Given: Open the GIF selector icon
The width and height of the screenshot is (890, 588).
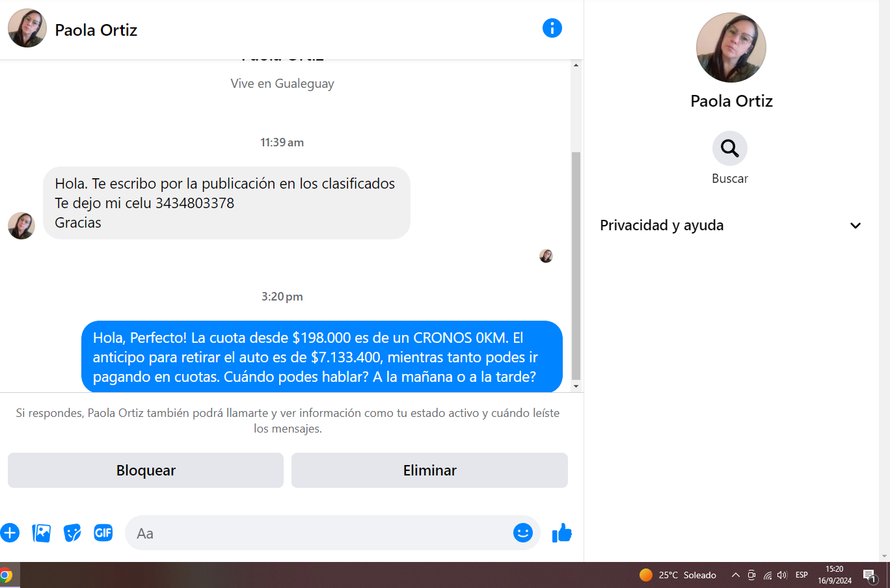Looking at the screenshot, I should click(x=103, y=533).
